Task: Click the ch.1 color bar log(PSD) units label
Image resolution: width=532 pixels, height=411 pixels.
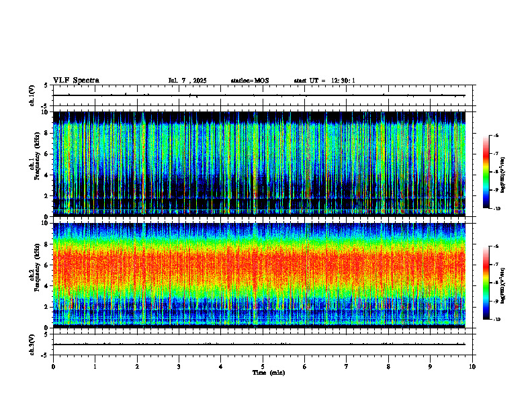Action: [503, 175]
